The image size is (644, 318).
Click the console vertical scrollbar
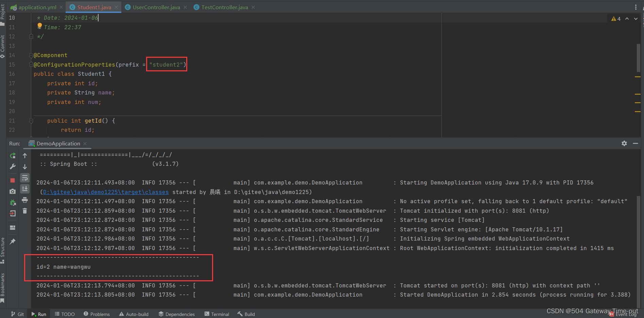639,252
